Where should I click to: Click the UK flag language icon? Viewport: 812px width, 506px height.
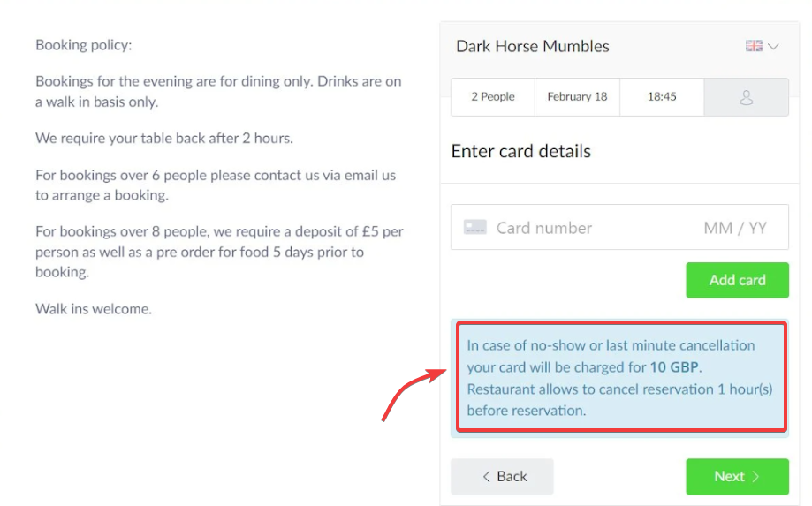[754, 46]
